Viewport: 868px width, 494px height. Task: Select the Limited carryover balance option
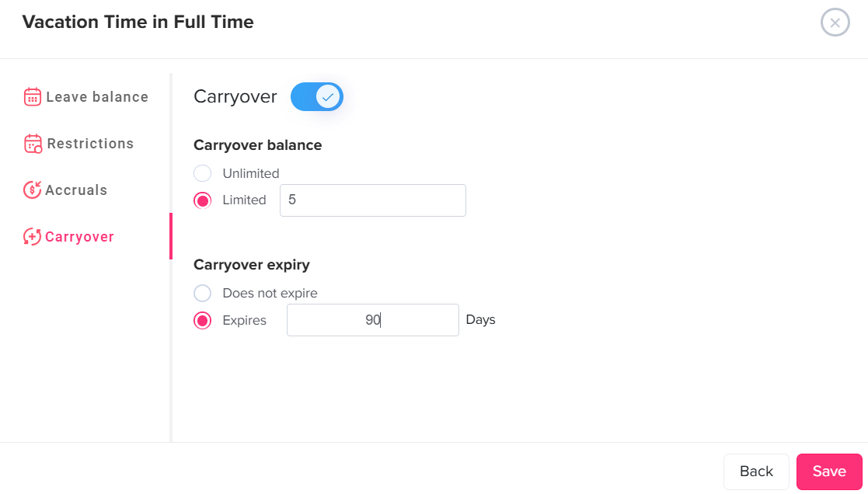coord(202,200)
